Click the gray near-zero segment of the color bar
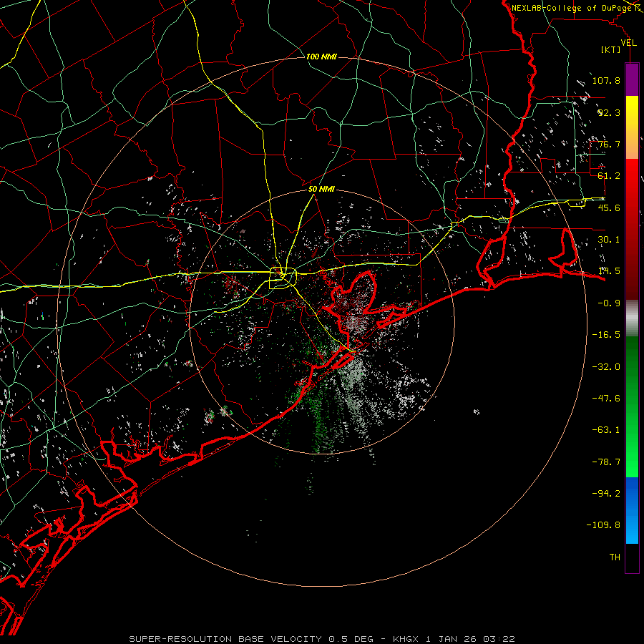 pos(632,318)
